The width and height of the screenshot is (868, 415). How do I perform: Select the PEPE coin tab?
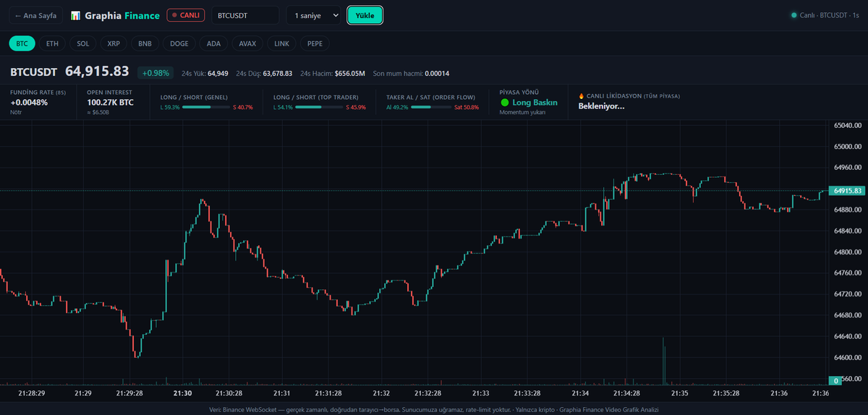pos(315,43)
